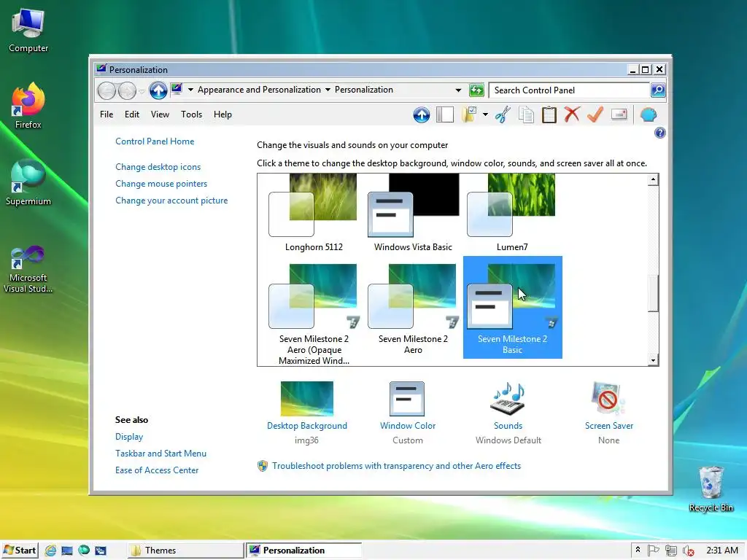Image resolution: width=747 pixels, height=560 pixels.
Task: Open Taskbar and Start Menu link
Action: click(160, 454)
